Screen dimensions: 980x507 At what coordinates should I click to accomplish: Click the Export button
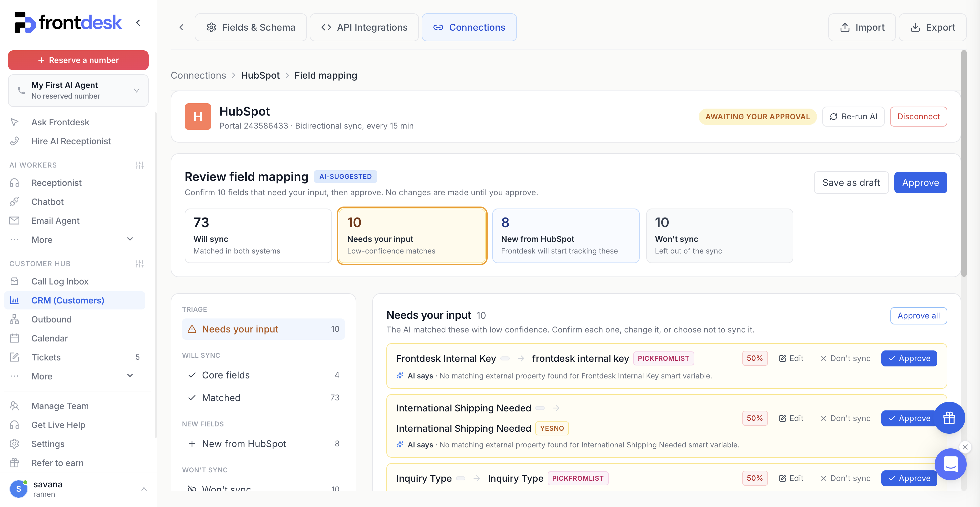pyautogui.click(x=932, y=27)
